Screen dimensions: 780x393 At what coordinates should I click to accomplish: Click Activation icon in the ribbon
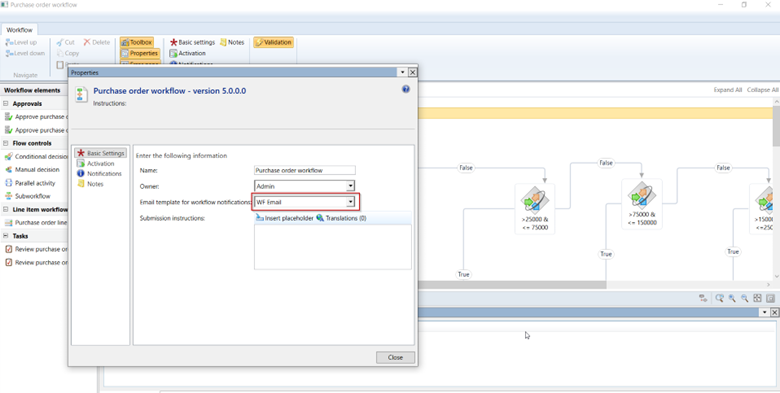click(x=173, y=53)
